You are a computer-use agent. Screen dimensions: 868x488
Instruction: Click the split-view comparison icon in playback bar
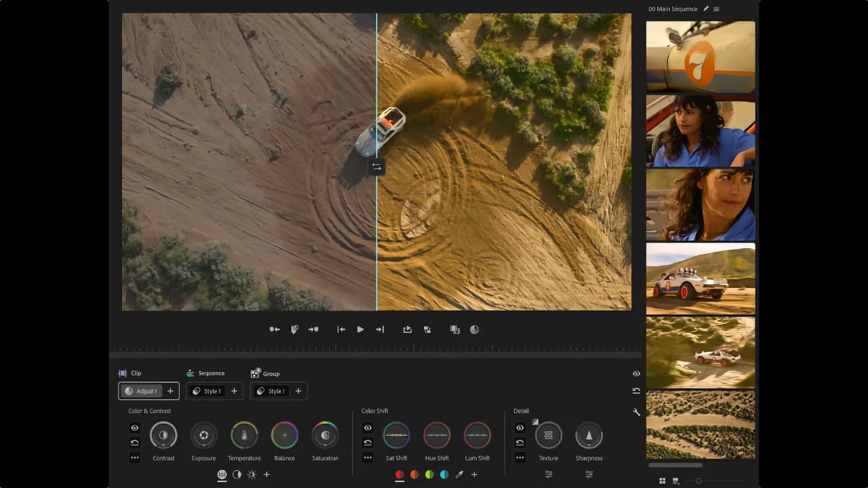coord(475,329)
